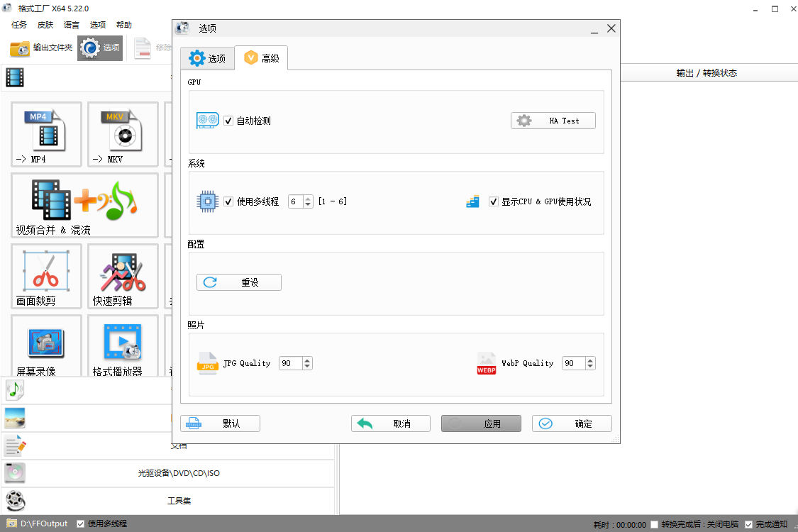Run the HA Test button
The width and height of the screenshot is (798, 532).
click(x=553, y=120)
